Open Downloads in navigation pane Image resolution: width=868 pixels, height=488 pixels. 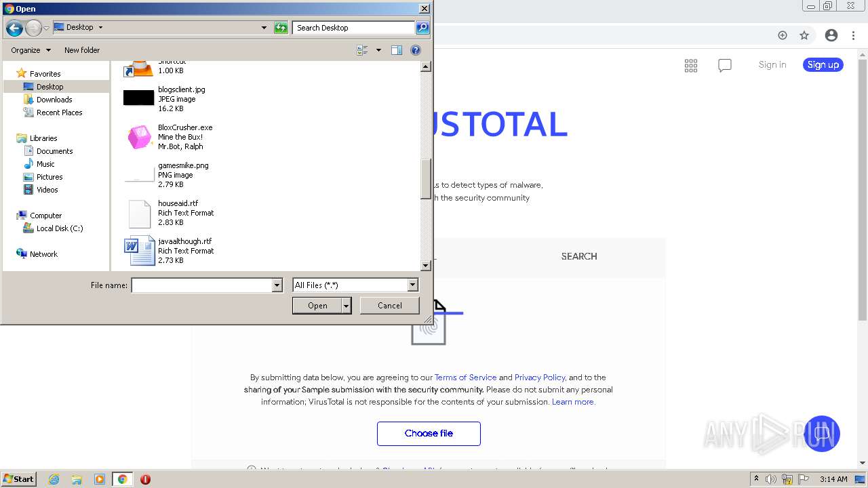tap(54, 100)
